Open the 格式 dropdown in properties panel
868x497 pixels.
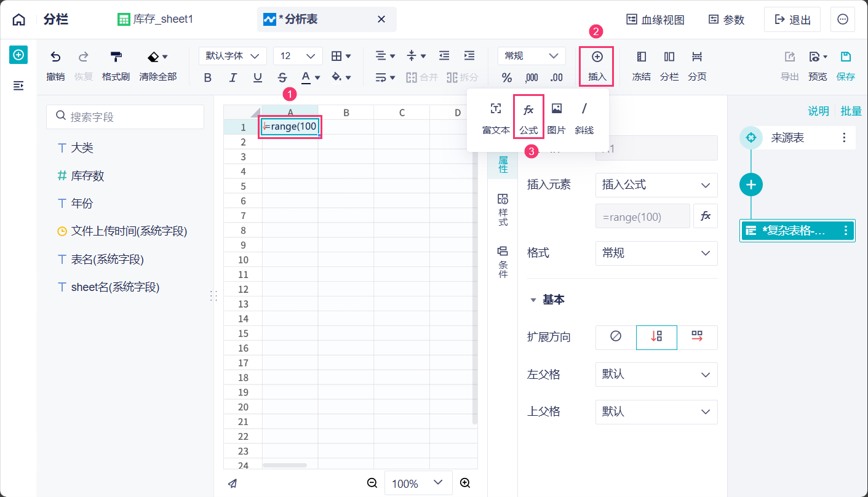click(656, 253)
